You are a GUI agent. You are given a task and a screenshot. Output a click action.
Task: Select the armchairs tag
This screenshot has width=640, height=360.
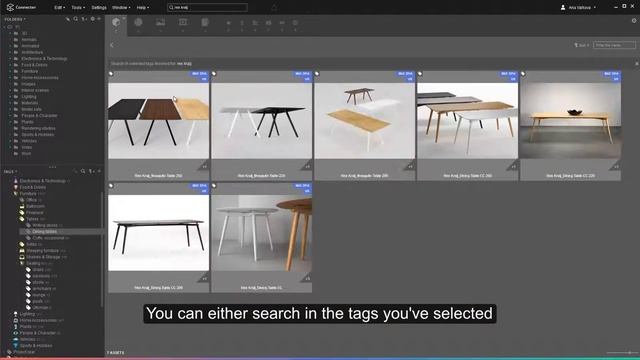point(42,289)
